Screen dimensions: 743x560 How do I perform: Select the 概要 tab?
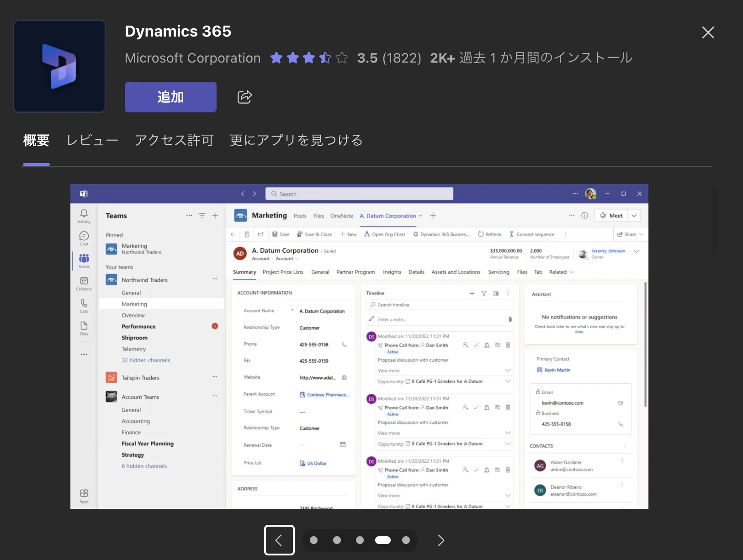[x=36, y=140]
